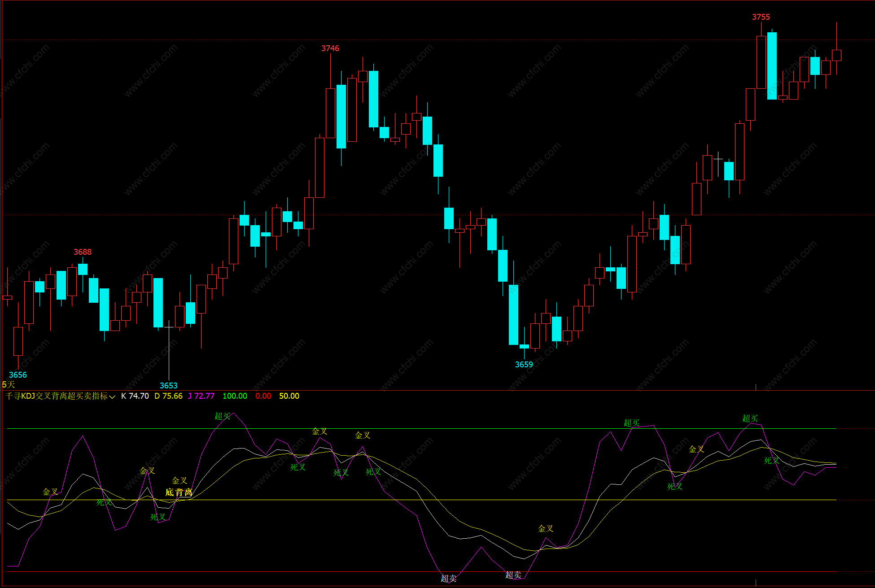Click the magenta J 72.77 value

pos(201,396)
